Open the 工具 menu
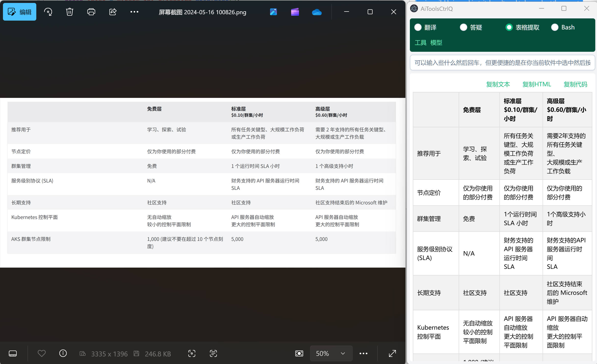The width and height of the screenshot is (597, 364). pos(420,43)
